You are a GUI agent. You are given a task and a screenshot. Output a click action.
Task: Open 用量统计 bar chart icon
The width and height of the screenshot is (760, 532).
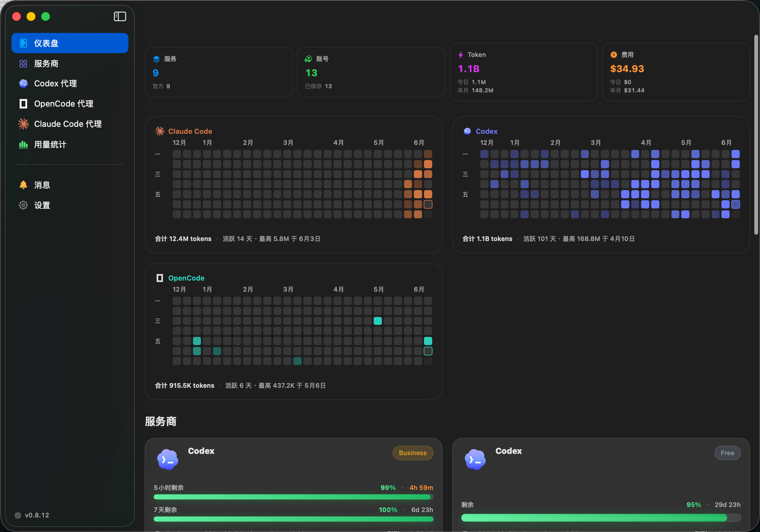[x=23, y=144]
